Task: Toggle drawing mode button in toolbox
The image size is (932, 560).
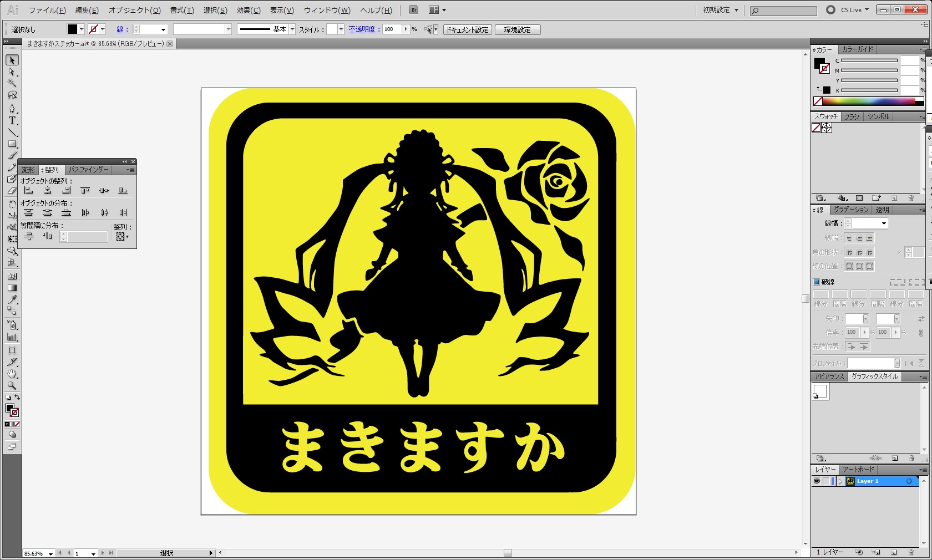Action: [x=12, y=434]
